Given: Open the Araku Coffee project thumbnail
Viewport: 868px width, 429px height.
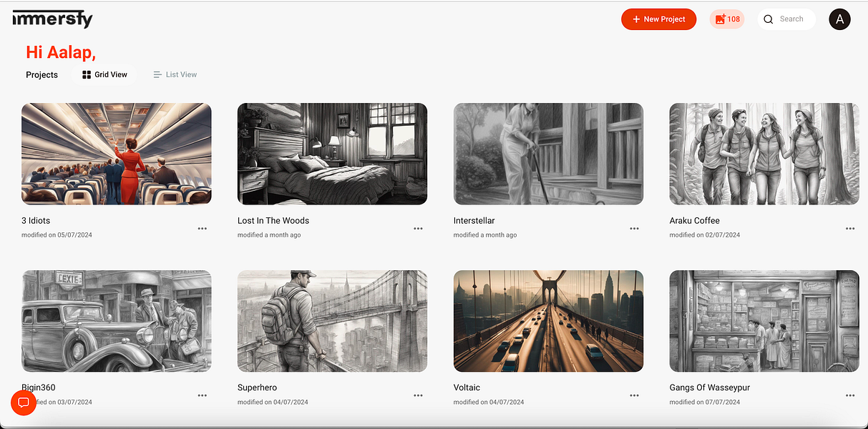Looking at the screenshot, I should pyautogui.click(x=764, y=154).
